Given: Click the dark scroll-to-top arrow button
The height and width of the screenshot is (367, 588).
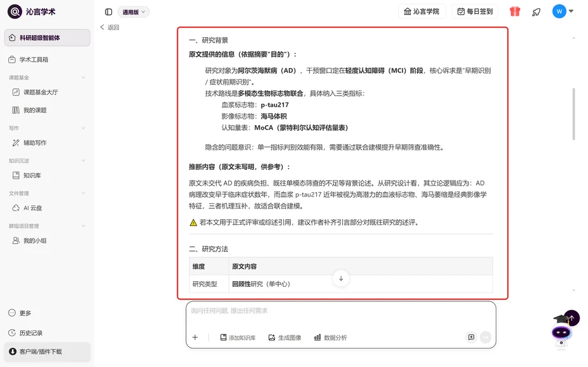Looking at the screenshot, I should point(572,318).
